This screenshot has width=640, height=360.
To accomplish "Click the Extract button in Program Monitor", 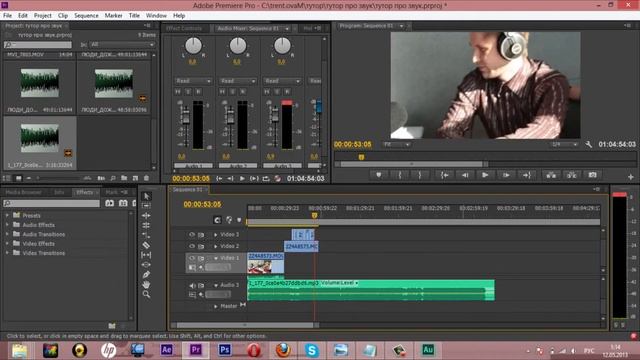I will coord(571,175).
